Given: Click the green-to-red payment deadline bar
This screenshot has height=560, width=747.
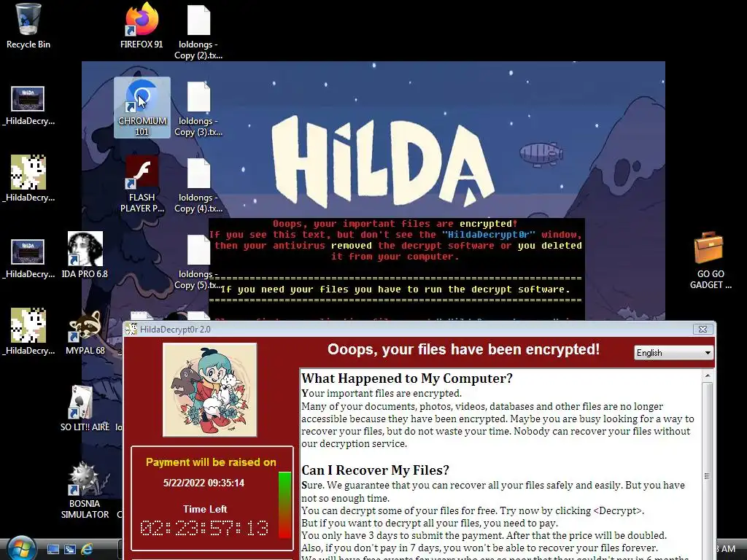Looking at the screenshot, I should pyautogui.click(x=285, y=505).
